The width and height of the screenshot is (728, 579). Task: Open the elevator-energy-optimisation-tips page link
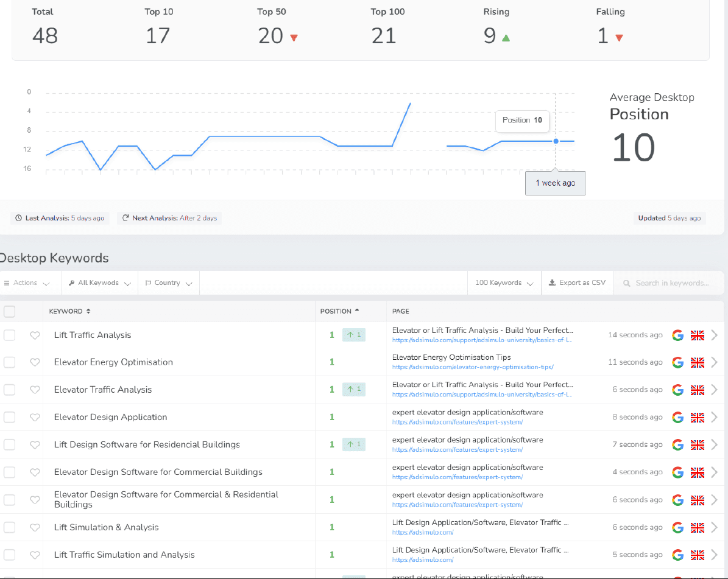click(x=473, y=368)
